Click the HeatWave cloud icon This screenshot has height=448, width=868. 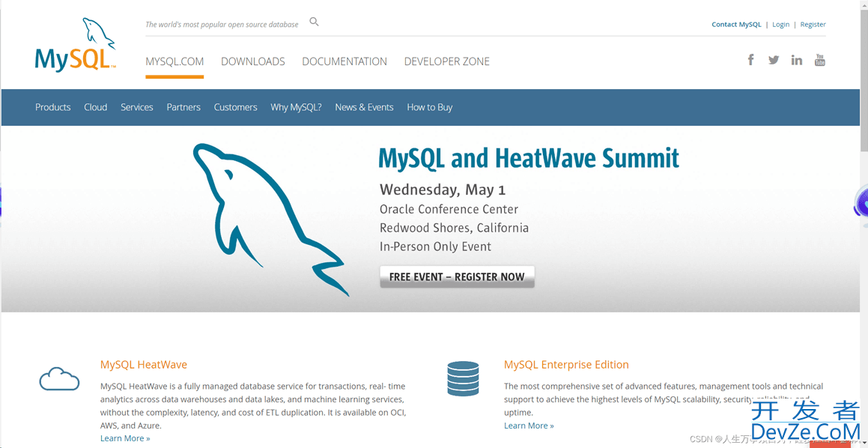[x=59, y=379]
